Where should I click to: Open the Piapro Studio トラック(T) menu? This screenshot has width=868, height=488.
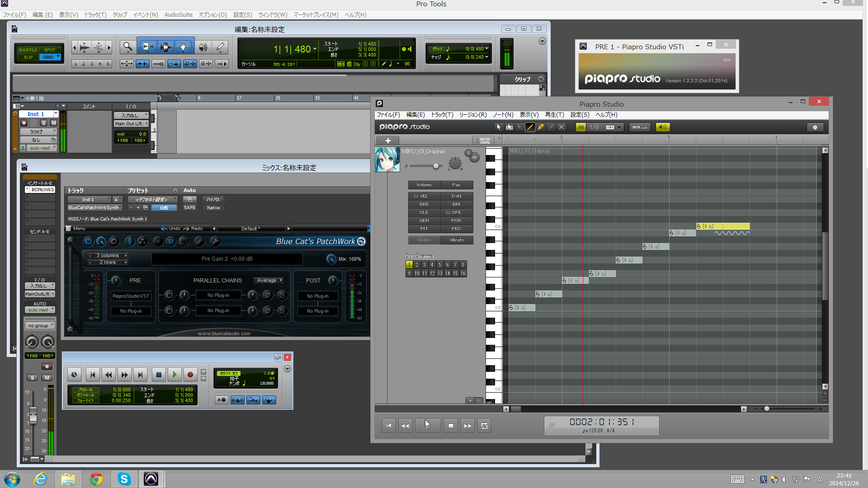[442, 115]
